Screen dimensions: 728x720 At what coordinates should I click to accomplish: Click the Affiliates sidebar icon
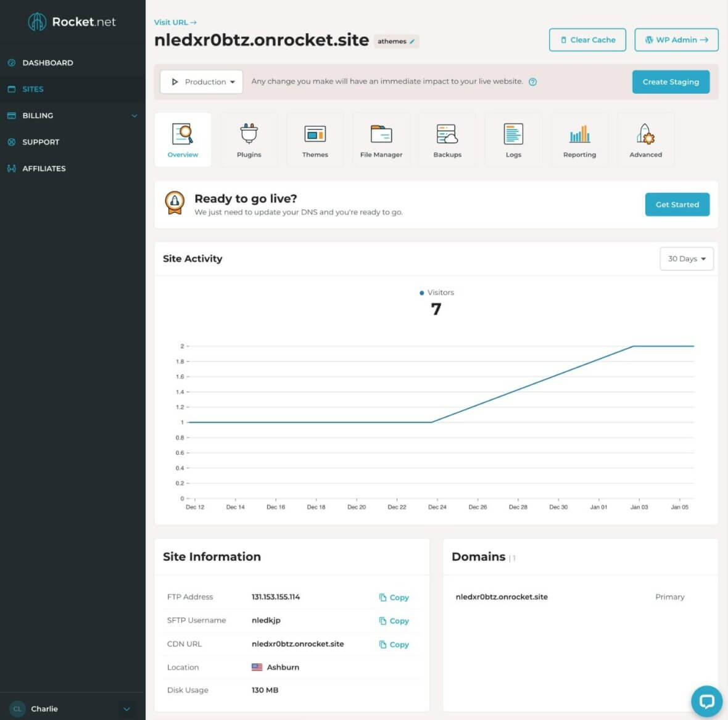pos(12,168)
